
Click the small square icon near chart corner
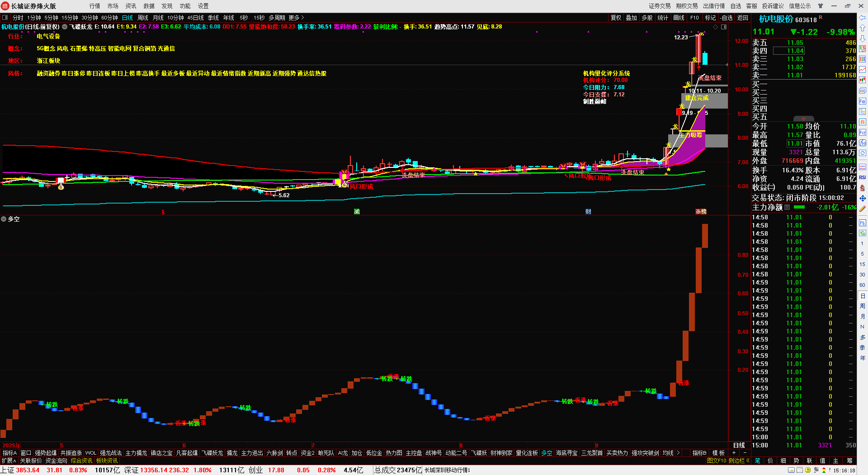click(x=724, y=27)
